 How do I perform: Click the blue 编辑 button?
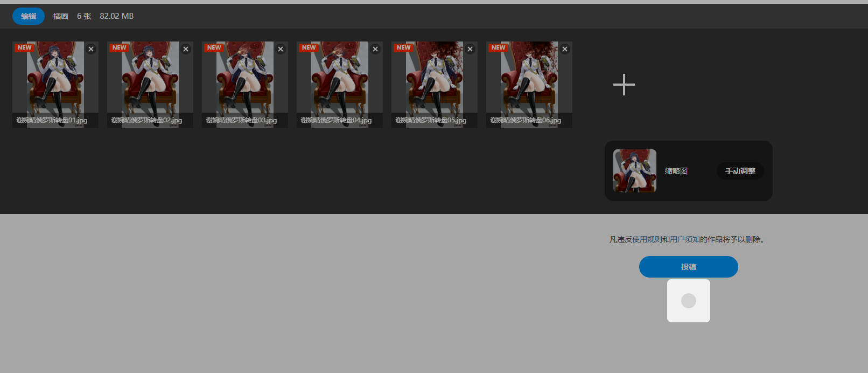tap(29, 16)
